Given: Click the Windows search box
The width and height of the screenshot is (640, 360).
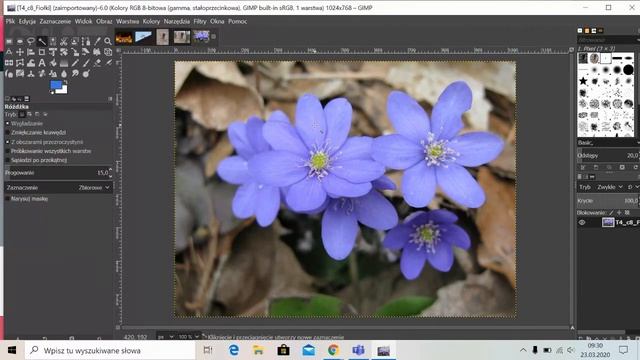Looking at the screenshot, I should 110,350.
